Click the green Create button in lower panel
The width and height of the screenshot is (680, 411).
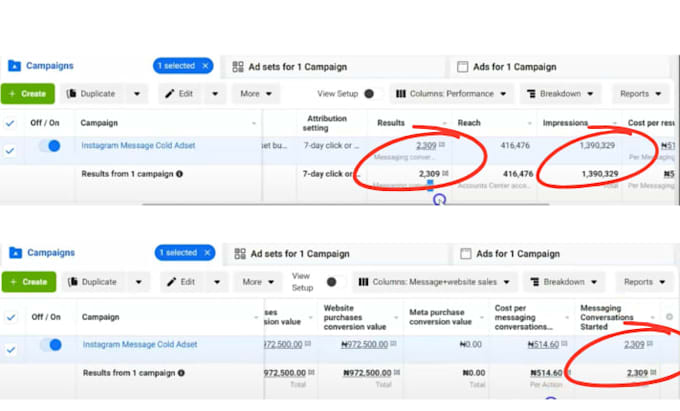pyautogui.click(x=29, y=282)
